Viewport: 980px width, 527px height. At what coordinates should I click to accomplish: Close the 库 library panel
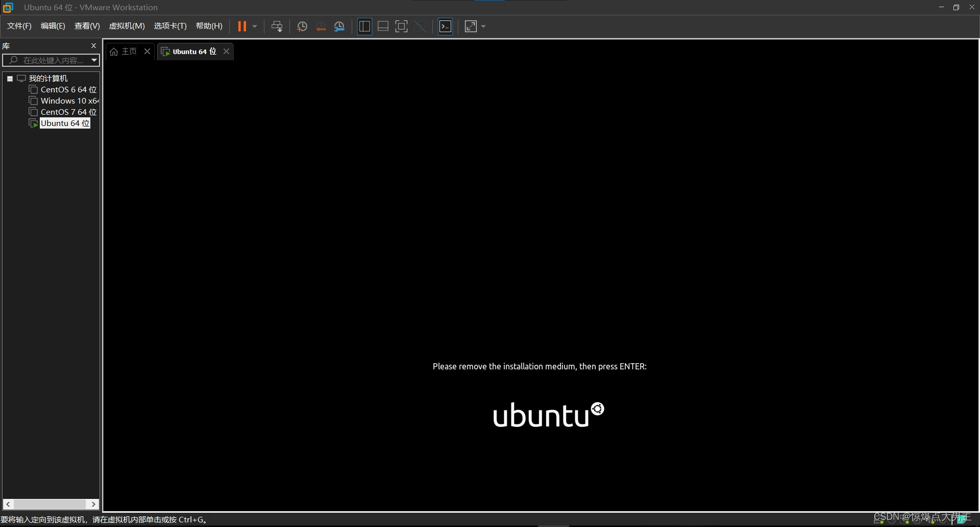tap(93, 46)
